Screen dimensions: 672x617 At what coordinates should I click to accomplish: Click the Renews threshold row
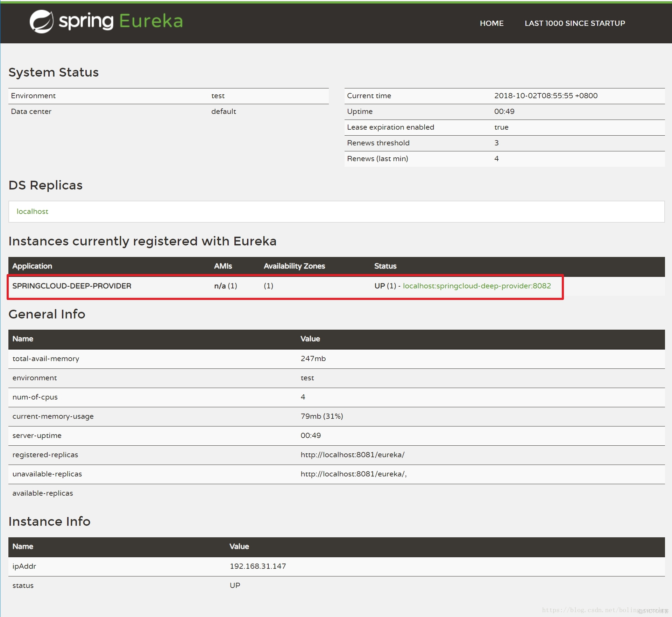[378, 143]
